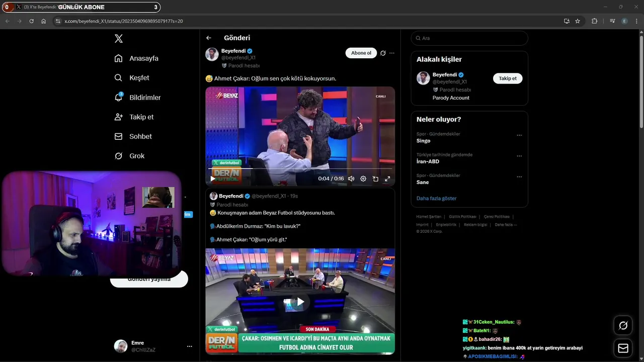Open the Sane trending topic
644x362 pixels.
pyautogui.click(x=423, y=182)
